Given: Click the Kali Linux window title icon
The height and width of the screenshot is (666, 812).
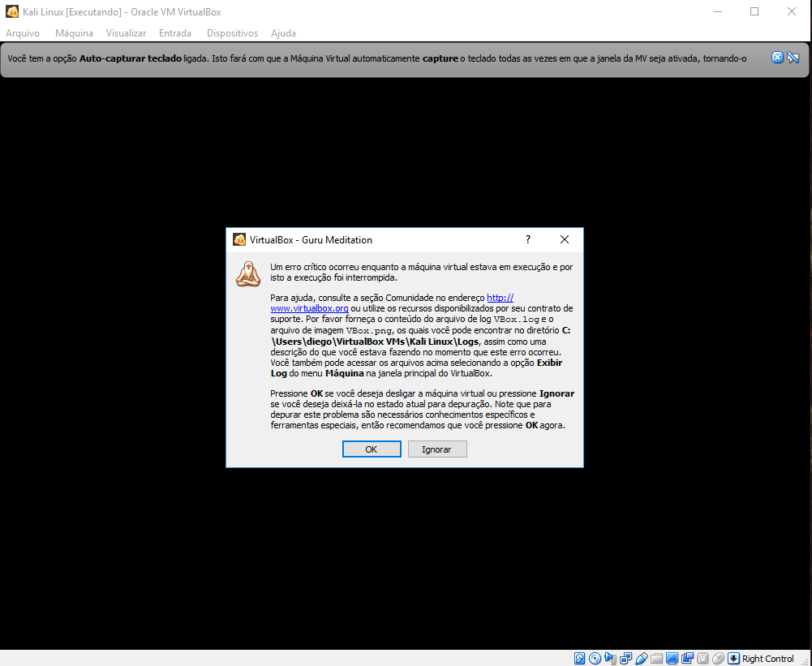Looking at the screenshot, I should [12, 11].
